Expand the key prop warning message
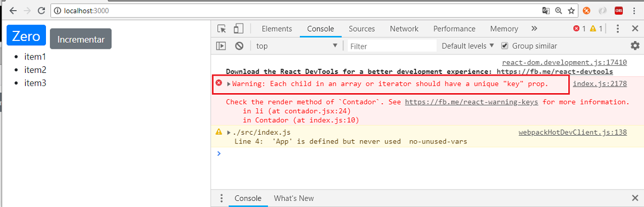The width and height of the screenshot is (644, 207). click(229, 84)
